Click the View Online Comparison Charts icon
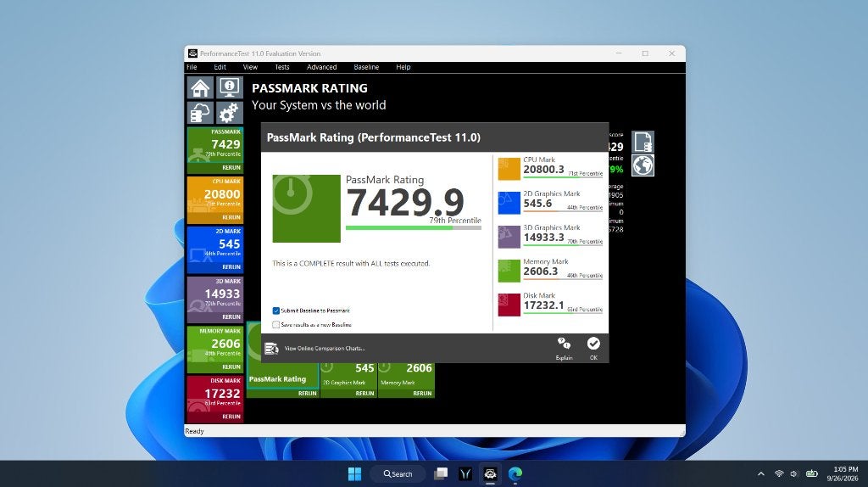The width and height of the screenshot is (868, 487). [x=271, y=349]
